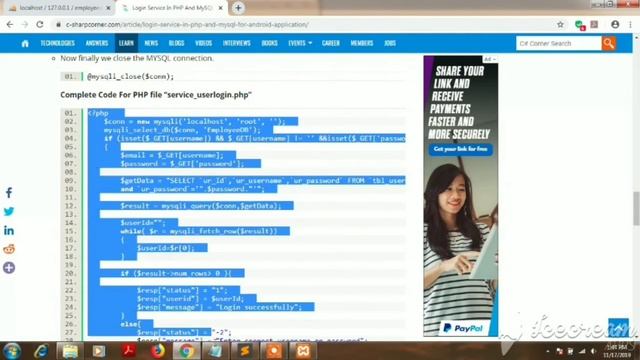This screenshot has height=360, width=640.
Task: Click the 'Login successfully' code line
Action: [x=220, y=307]
